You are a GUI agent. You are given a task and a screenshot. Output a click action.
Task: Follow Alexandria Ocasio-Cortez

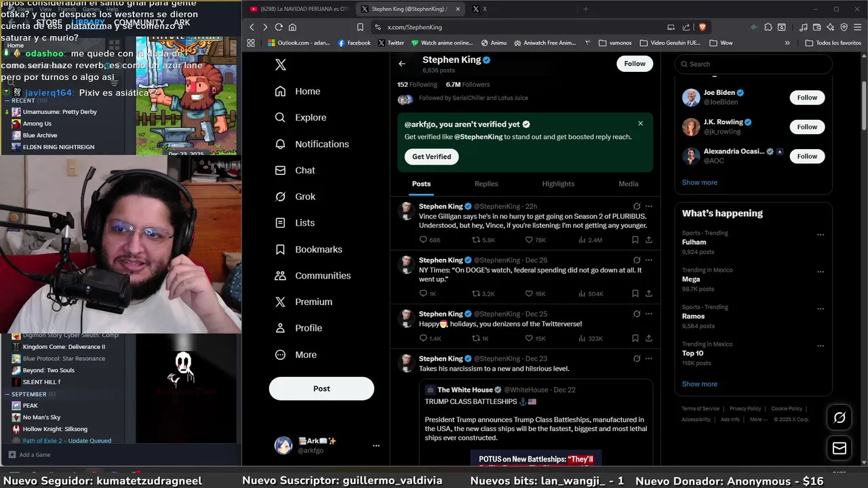[x=807, y=156]
